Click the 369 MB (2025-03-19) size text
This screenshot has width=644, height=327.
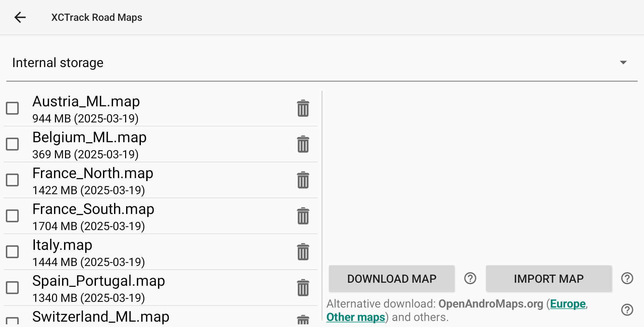[x=86, y=154]
